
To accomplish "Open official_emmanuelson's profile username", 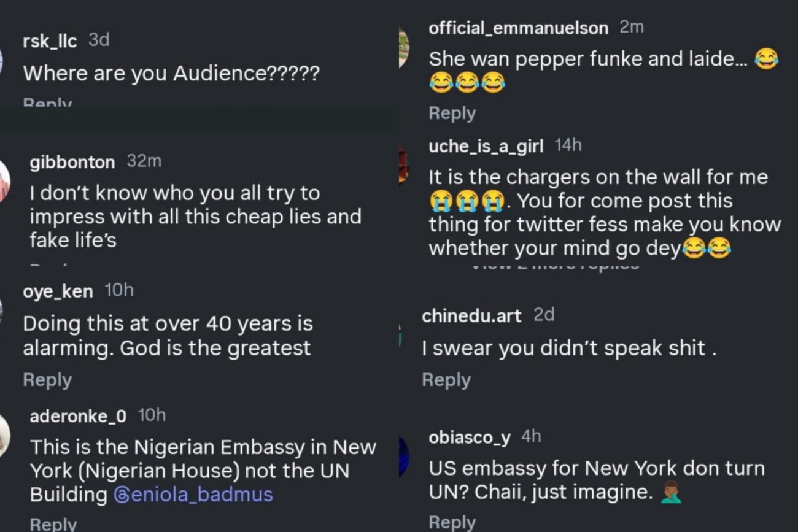I will tap(518, 28).
